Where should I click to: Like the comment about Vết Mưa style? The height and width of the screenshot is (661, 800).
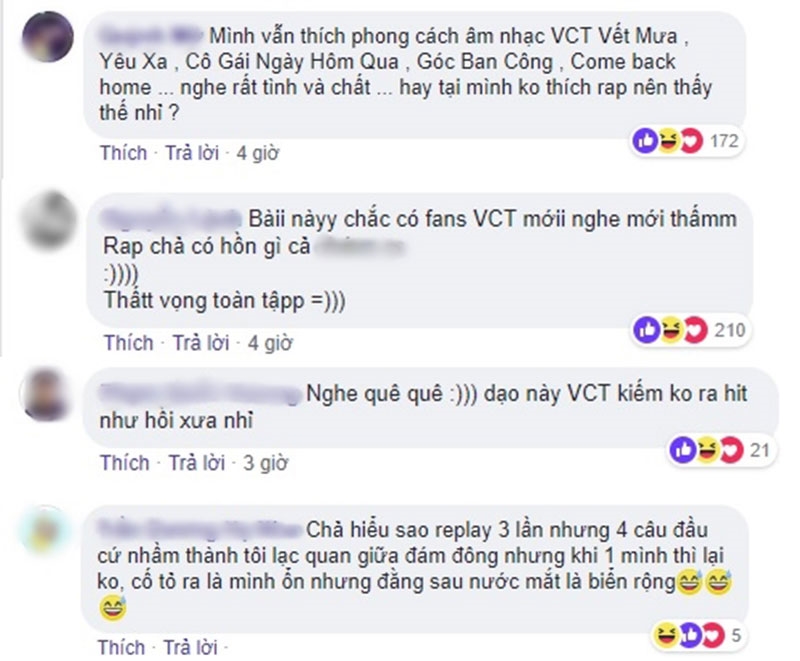pyautogui.click(x=123, y=153)
